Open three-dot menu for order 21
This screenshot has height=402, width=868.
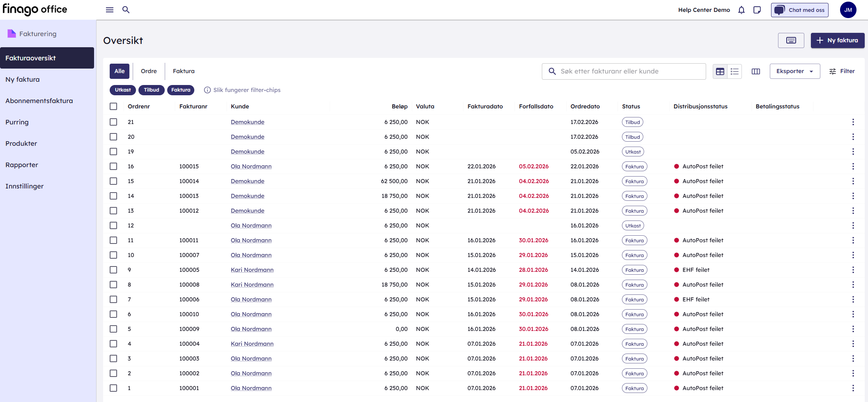[x=853, y=122]
